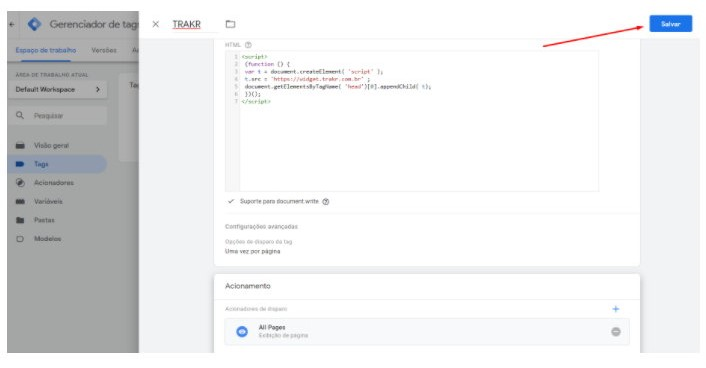Viewport: 706px width, 368px height.
Task: Click the TRAKR tag name field
Action: [194, 24]
